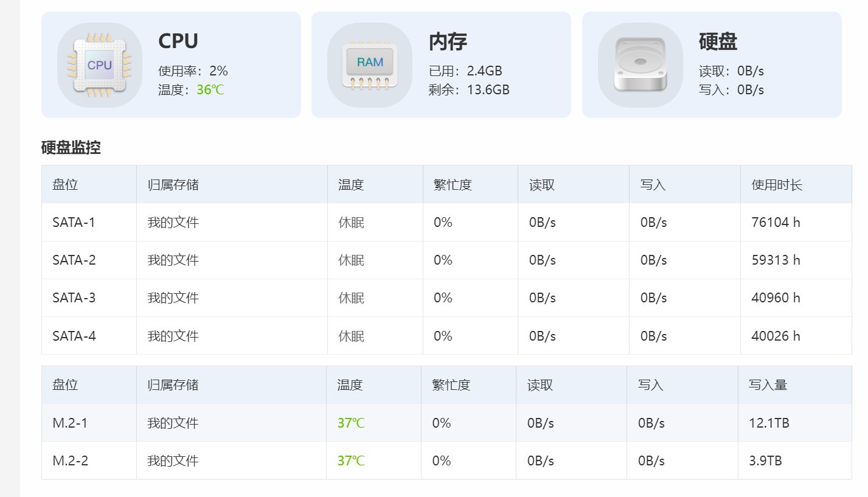This screenshot has width=868, height=497.
Task: Click the 内存 memory card title
Action: click(448, 41)
